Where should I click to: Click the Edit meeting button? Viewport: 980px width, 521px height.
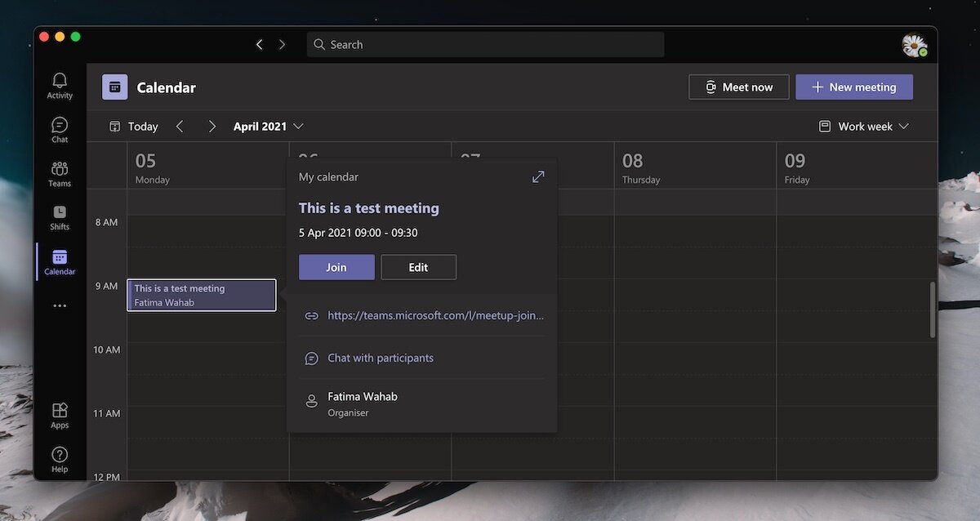[x=418, y=267]
